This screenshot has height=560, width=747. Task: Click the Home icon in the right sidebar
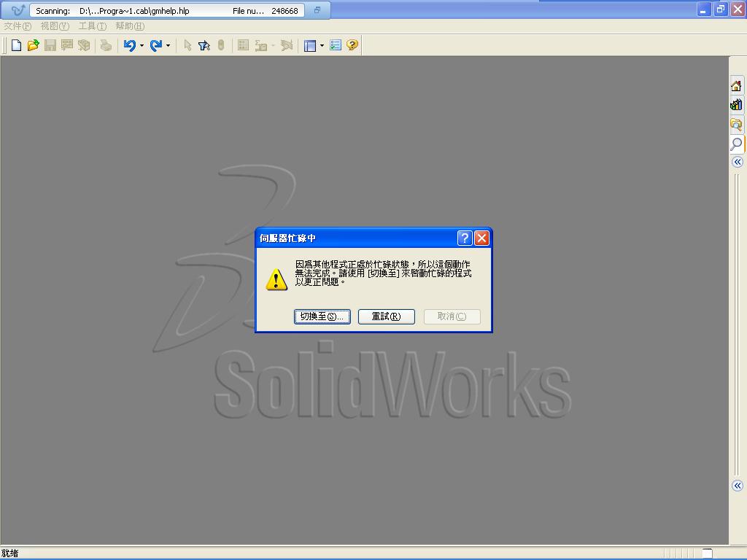736,85
